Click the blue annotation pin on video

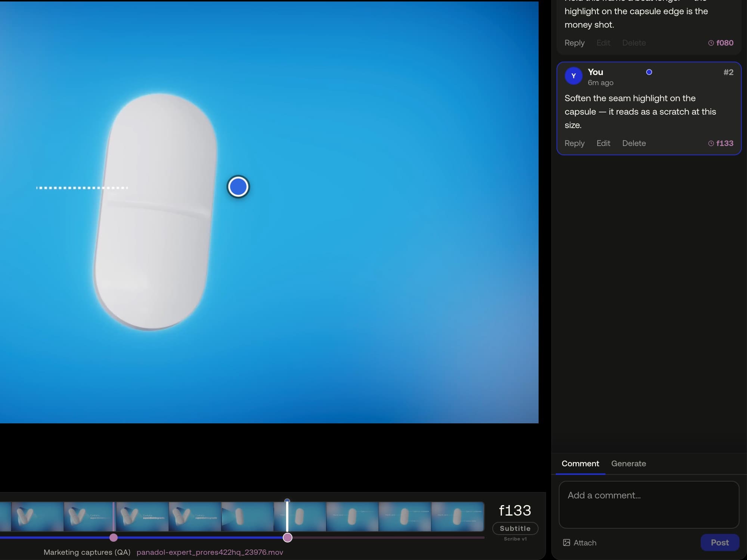point(238,187)
